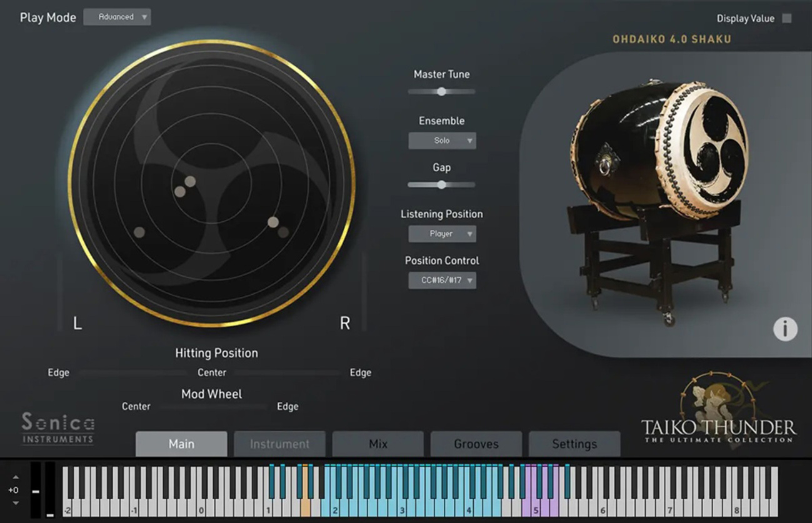Click the large drum head hitting pad

coord(212,183)
